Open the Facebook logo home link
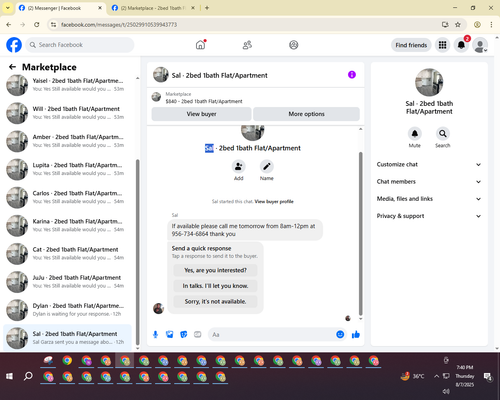The image size is (500, 400). point(14,45)
